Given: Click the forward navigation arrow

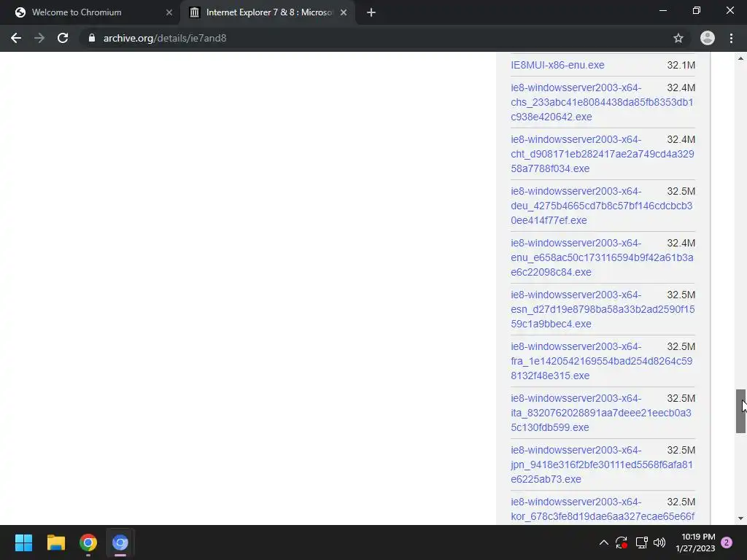Looking at the screenshot, I should 39,38.
